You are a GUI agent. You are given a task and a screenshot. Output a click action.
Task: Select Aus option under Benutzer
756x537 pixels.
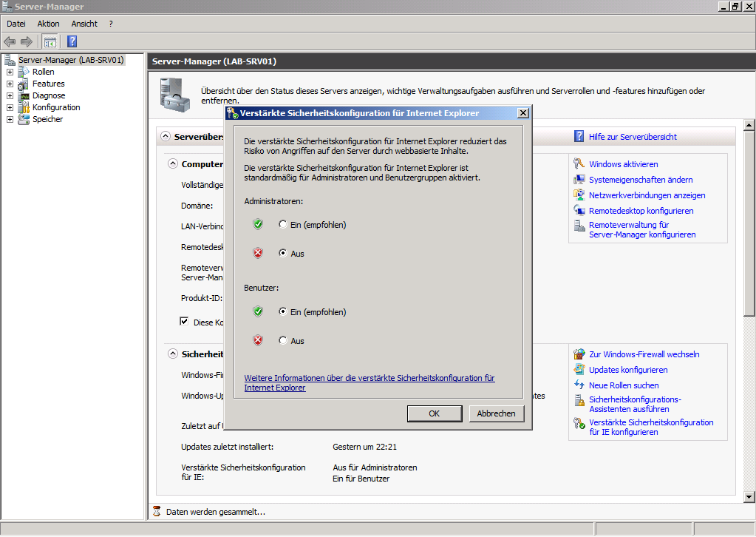(283, 341)
